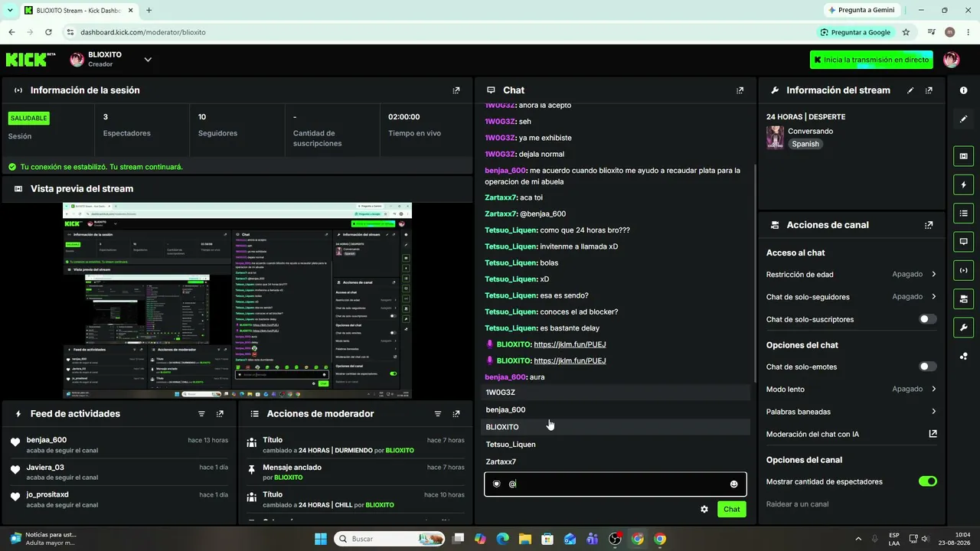Open a new browser tab

149,11
